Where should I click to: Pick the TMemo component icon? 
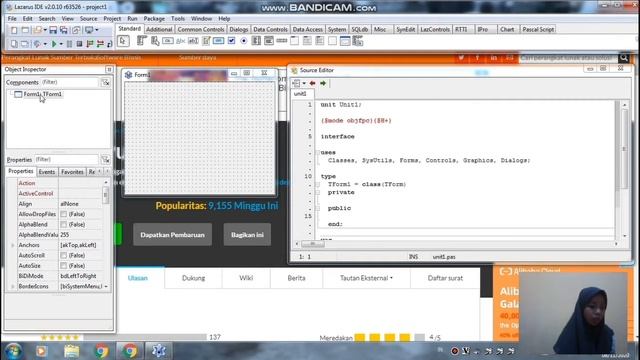[x=206, y=41]
